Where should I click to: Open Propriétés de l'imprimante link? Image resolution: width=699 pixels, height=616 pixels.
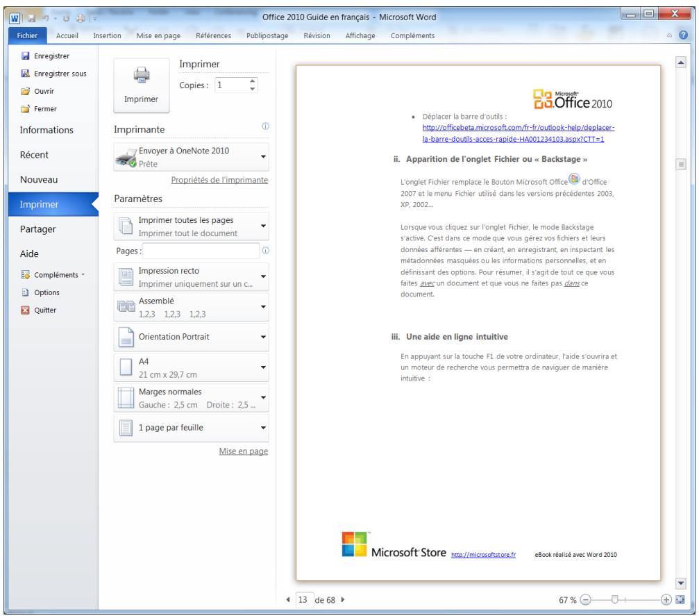pos(219,180)
